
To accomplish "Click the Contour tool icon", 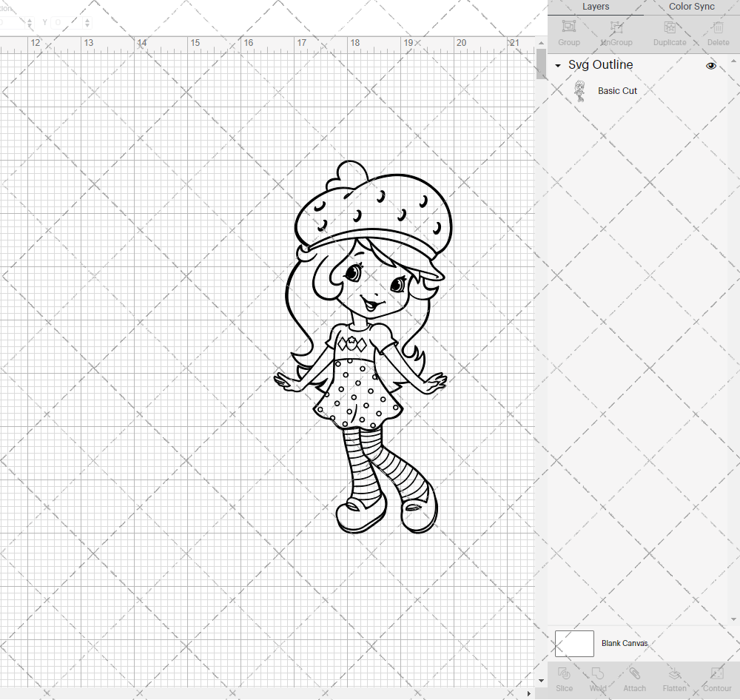I will coord(717,673).
